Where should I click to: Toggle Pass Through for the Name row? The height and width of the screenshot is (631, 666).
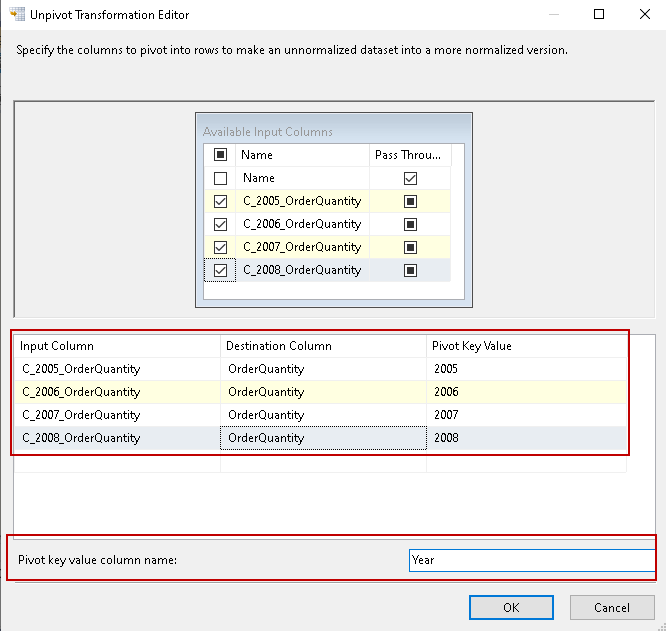coord(410,178)
